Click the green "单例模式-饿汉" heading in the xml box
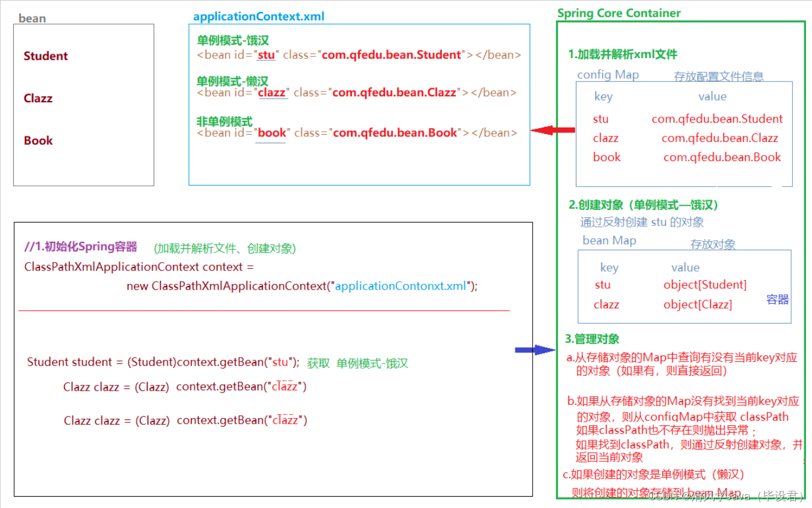 tap(233, 41)
